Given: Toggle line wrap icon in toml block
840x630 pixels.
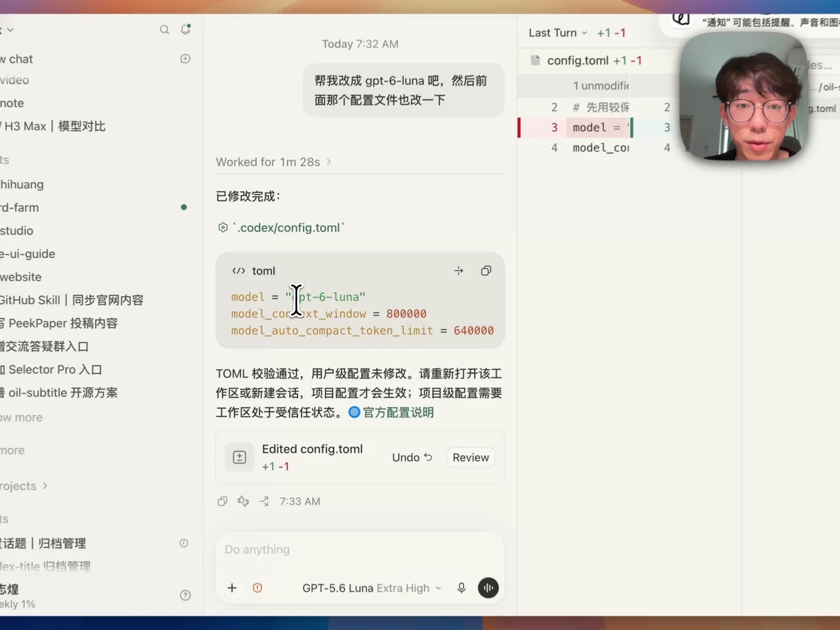Looking at the screenshot, I should [x=458, y=271].
